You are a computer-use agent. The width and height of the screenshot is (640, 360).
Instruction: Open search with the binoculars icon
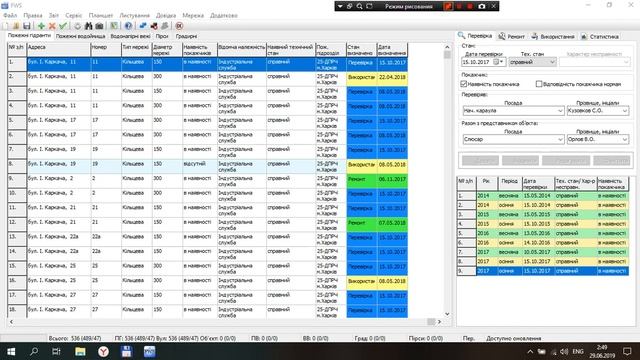[x=89, y=26]
